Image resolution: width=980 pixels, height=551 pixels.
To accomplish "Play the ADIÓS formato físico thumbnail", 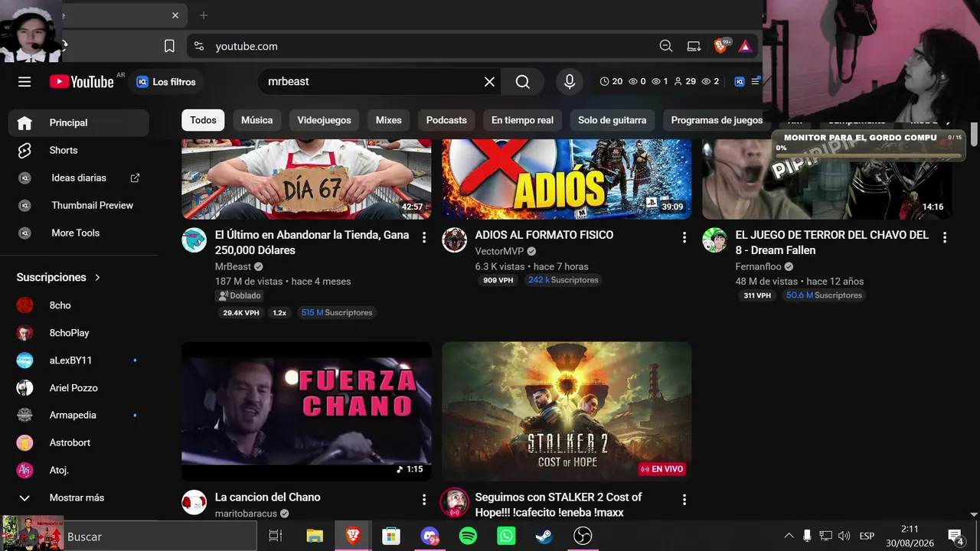I will (x=567, y=179).
